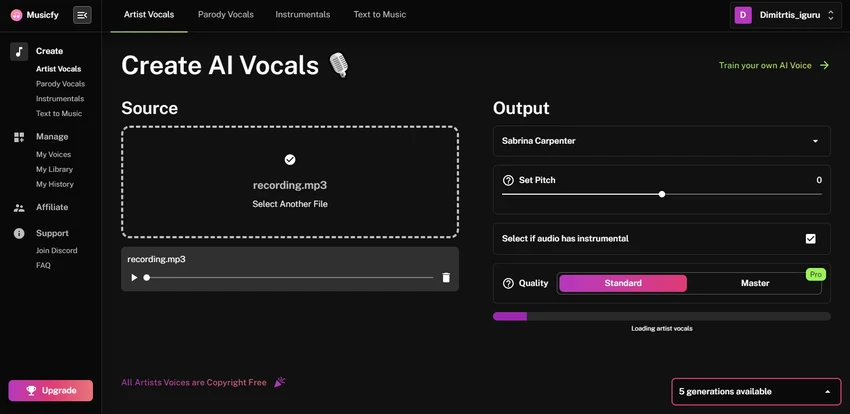Click the Create music note icon
Viewport: 850px width, 414px height.
point(19,51)
